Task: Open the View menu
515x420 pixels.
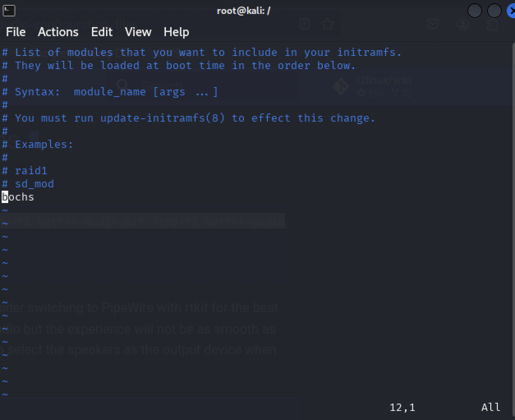Action: coord(138,32)
